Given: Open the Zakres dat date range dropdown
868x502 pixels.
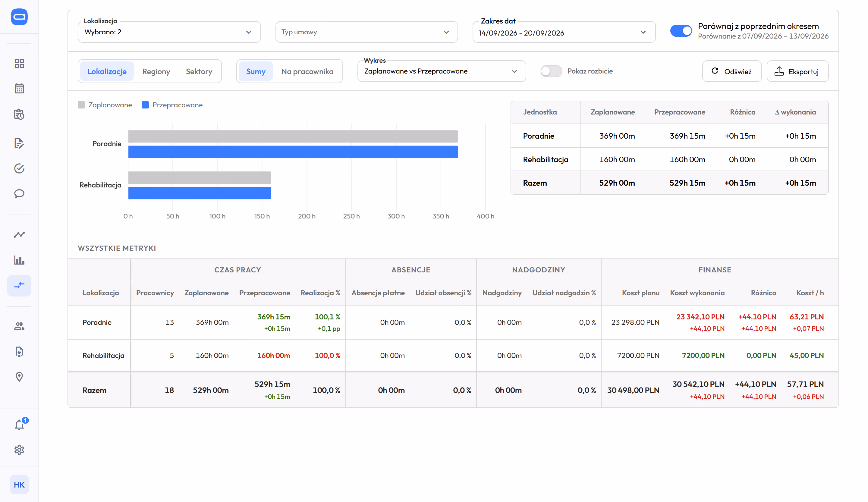Looking at the screenshot, I should [564, 32].
